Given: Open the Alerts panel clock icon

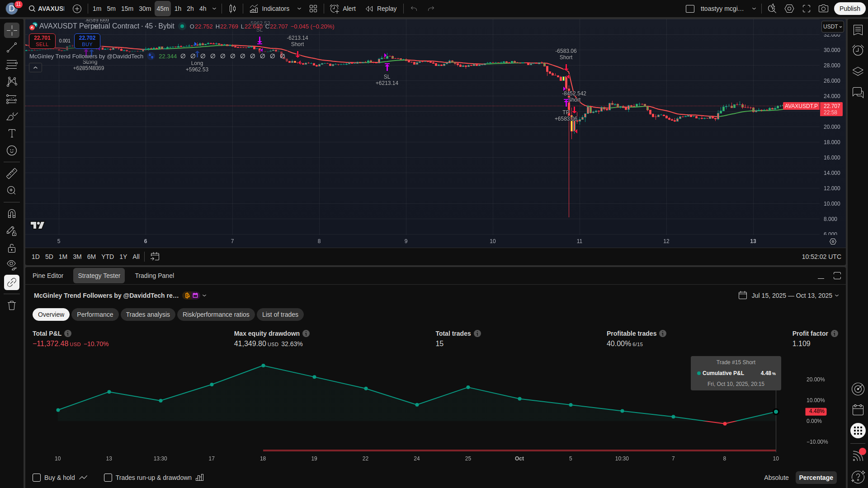Looking at the screenshot, I should pyautogui.click(x=858, y=50).
